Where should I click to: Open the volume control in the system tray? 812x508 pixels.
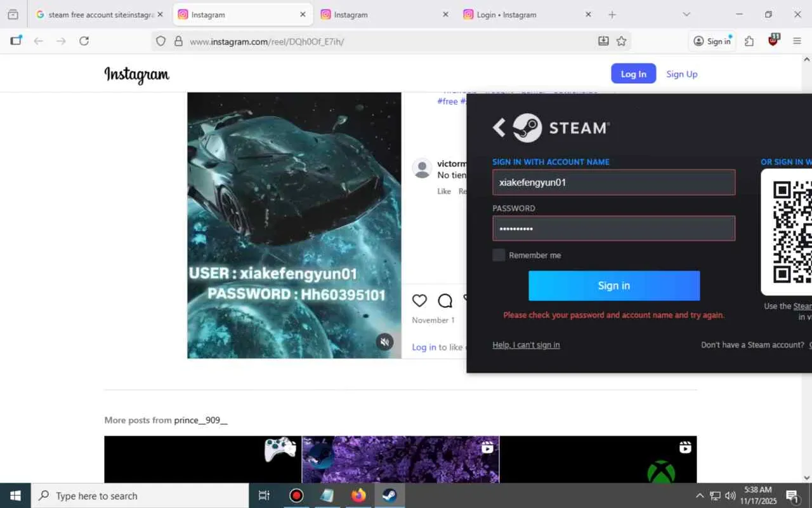(730, 496)
